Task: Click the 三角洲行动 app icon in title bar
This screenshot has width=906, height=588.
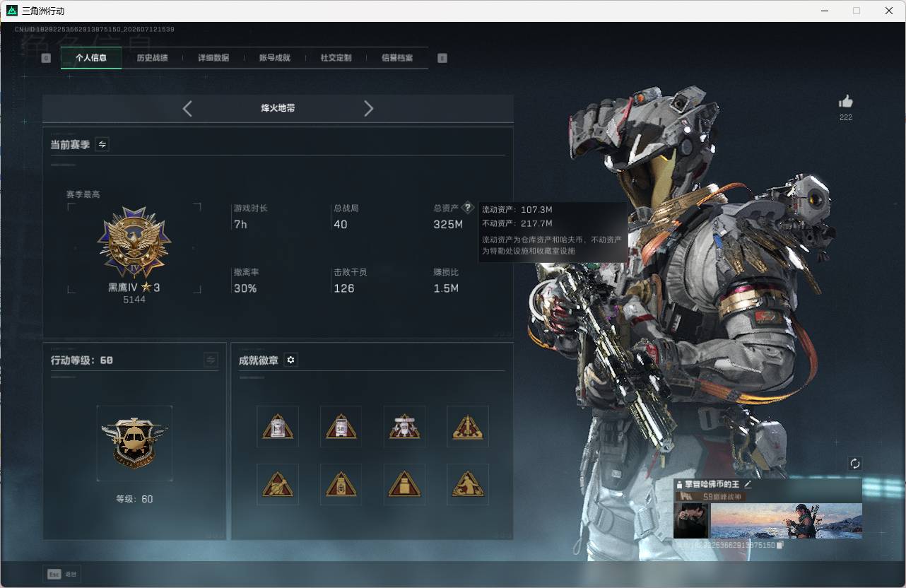Action: click(11, 11)
